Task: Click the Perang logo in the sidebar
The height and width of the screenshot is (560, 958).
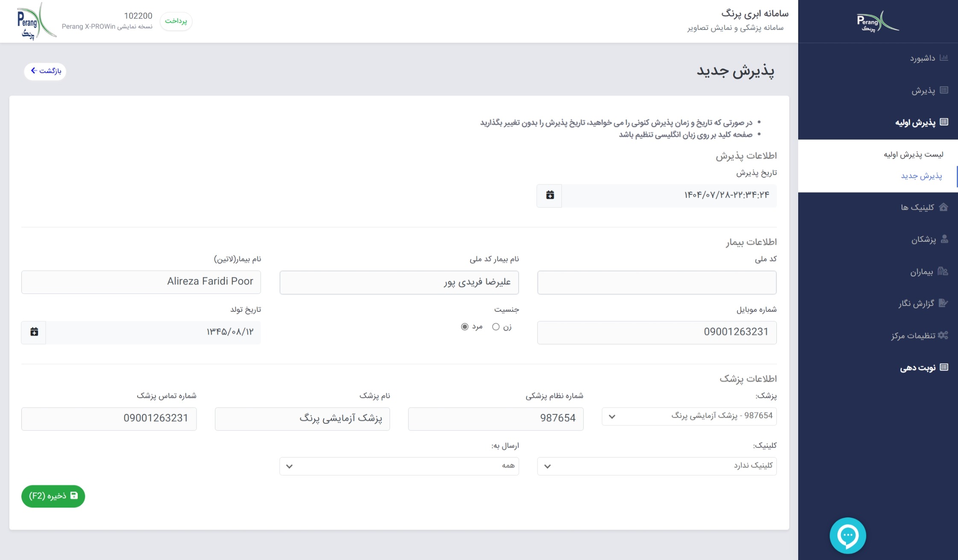Action: point(877,21)
